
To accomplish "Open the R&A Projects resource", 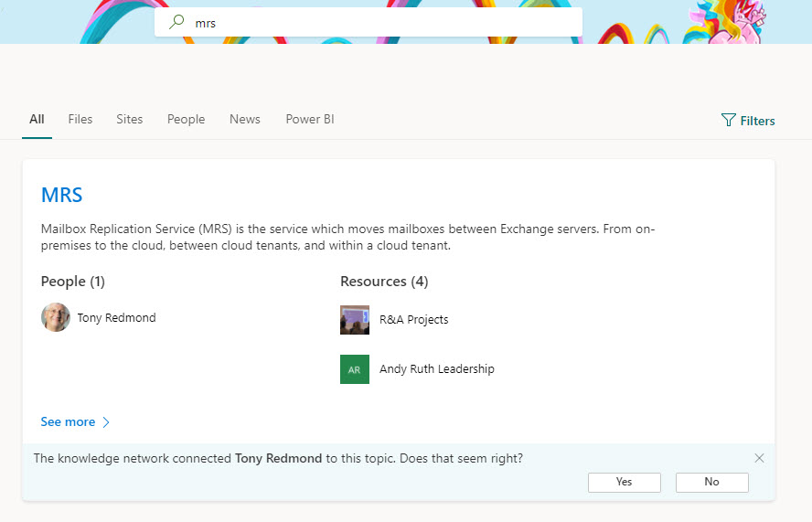I will (x=413, y=320).
